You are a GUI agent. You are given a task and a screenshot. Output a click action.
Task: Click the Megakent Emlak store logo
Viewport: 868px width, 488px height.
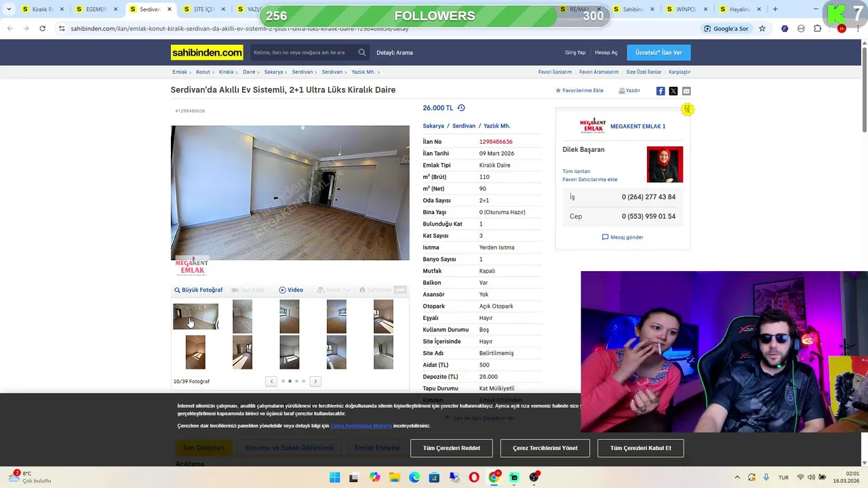(x=593, y=126)
